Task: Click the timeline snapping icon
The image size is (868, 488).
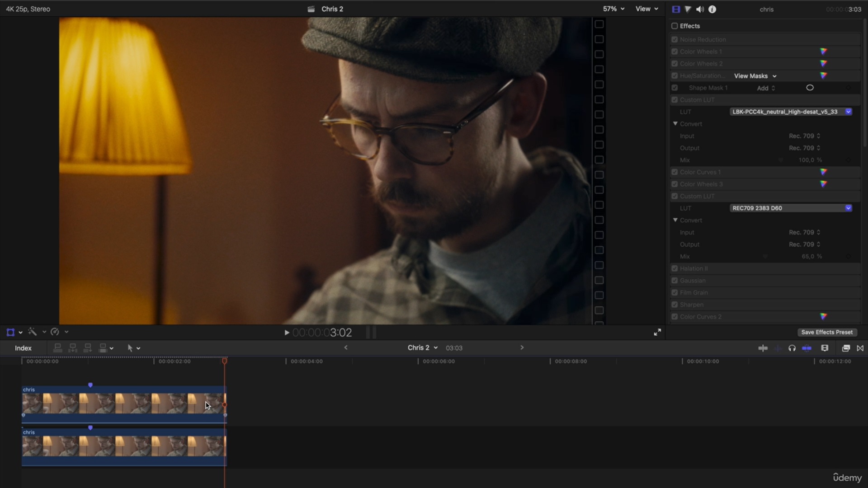Action: pos(763,347)
